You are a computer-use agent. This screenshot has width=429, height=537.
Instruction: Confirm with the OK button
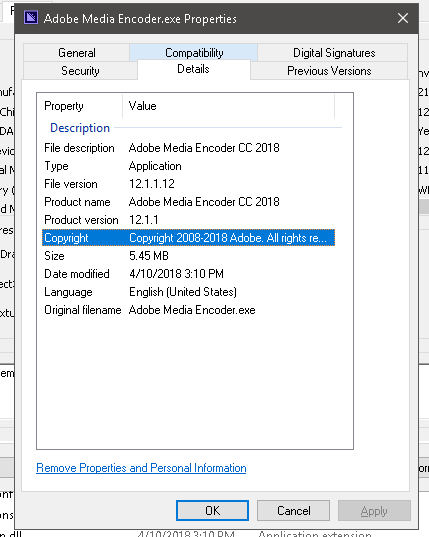click(x=212, y=511)
